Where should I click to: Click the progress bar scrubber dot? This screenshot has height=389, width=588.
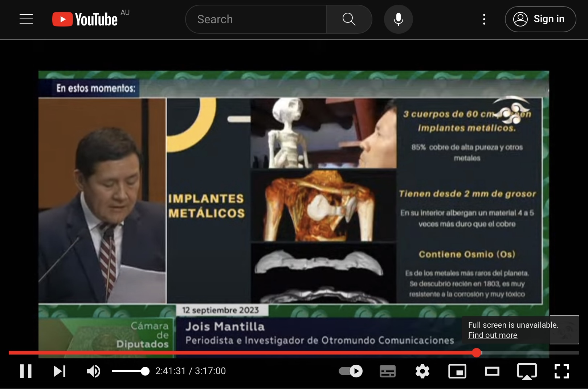(x=477, y=352)
